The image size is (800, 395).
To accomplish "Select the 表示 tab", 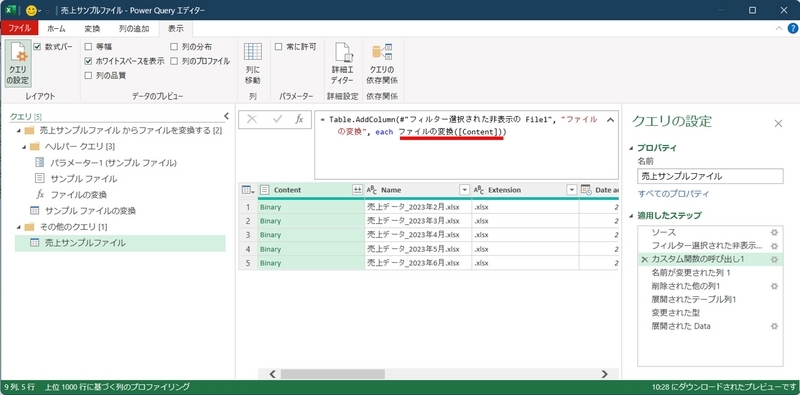I will pyautogui.click(x=176, y=29).
